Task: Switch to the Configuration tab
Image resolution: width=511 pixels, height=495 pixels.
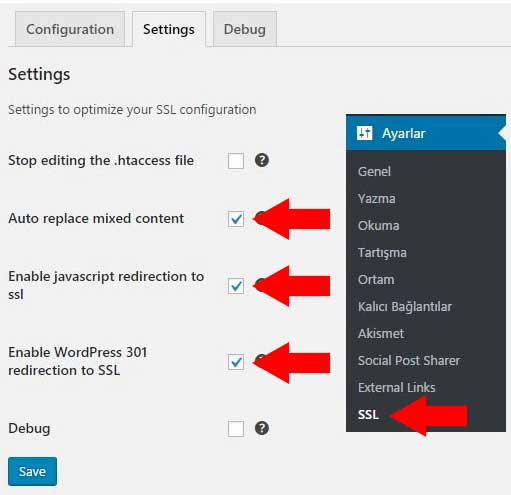Action: (70, 29)
